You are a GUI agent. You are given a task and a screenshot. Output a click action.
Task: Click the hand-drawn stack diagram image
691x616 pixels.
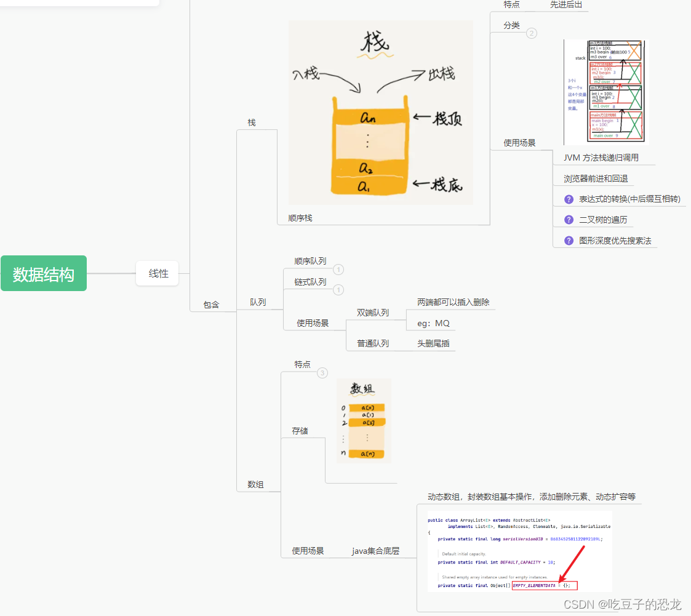(x=380, y=111)
